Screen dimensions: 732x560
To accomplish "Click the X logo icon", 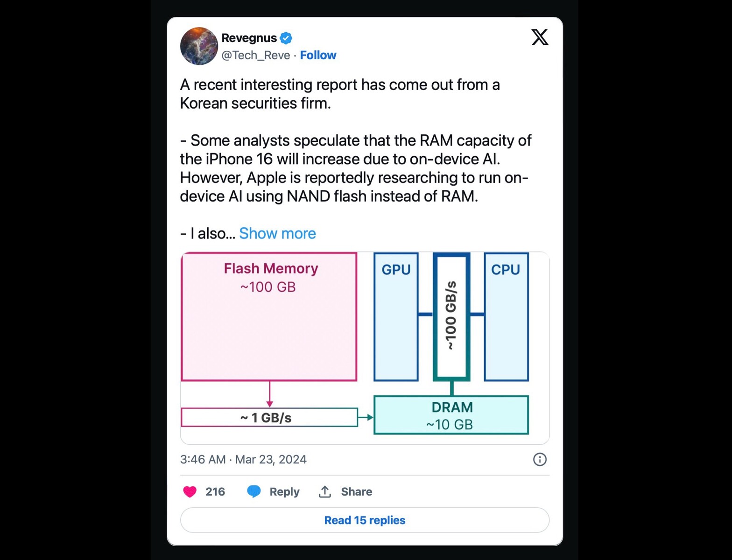I will pos(540,37).
